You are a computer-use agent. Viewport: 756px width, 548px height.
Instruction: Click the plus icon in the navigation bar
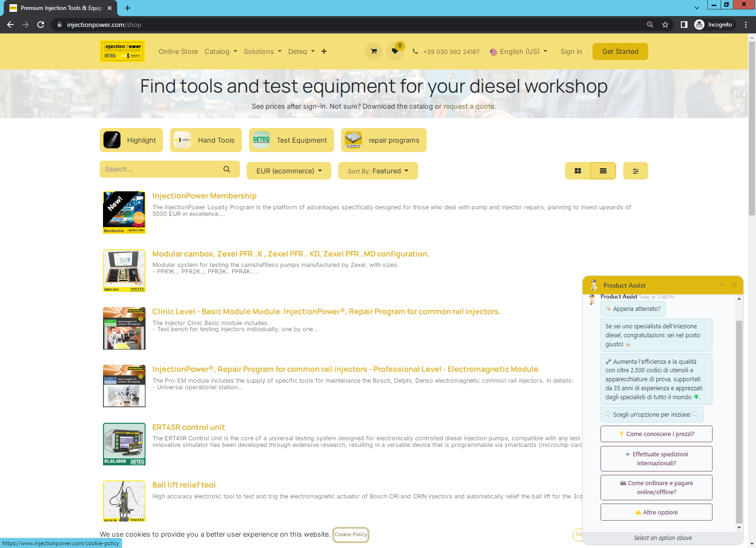point(324,51)
